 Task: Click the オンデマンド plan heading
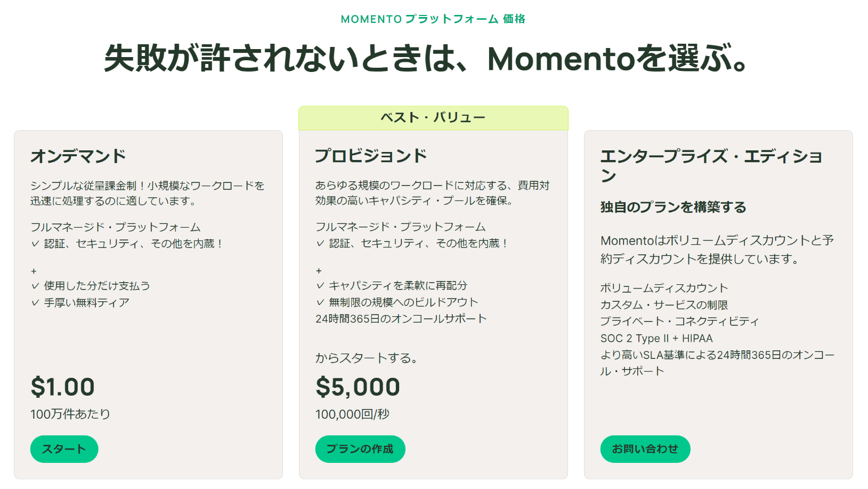[x=78, y=156]
